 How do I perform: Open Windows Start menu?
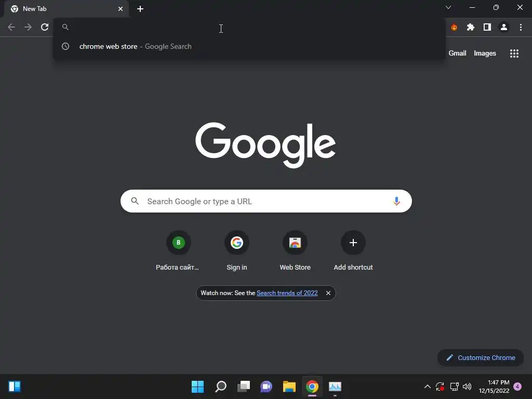pyautogui.click(x=198, y=387)
